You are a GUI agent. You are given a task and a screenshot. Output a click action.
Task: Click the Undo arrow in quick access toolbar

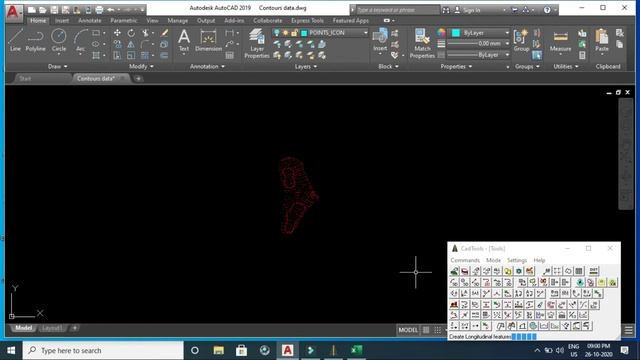coord(110,9)
